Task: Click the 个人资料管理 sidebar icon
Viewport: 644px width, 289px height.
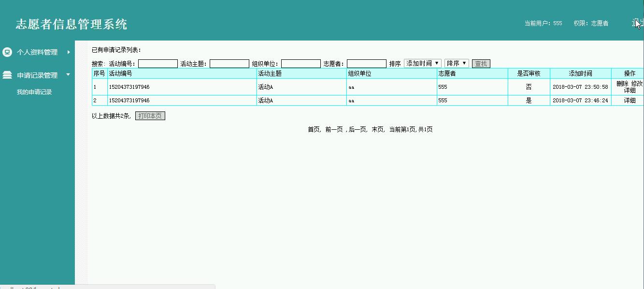Action: tap(7, 52)
